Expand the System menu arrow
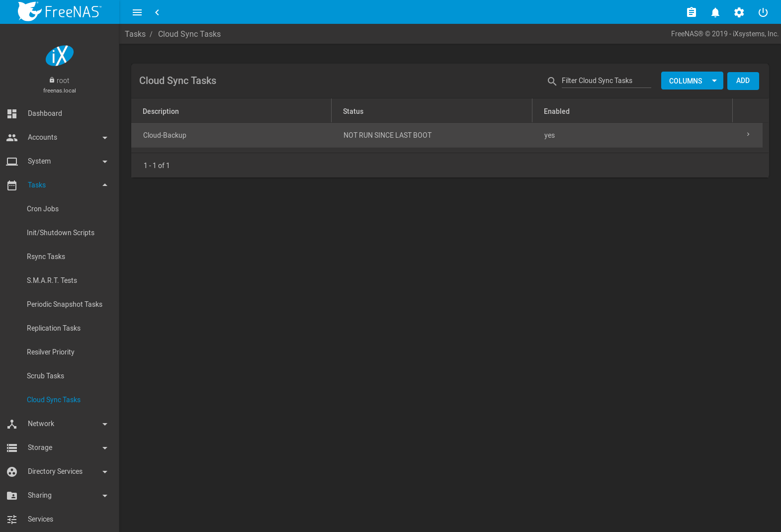 (105, 162)
